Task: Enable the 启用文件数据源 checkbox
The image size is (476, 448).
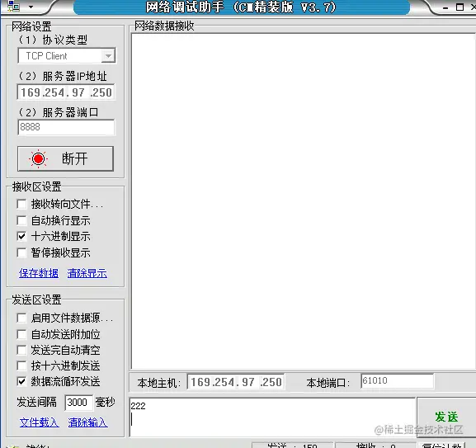Action: point(21,318)
